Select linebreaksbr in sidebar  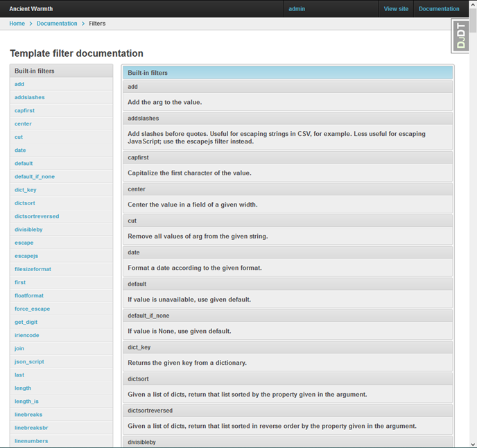(x=32, y=428)
